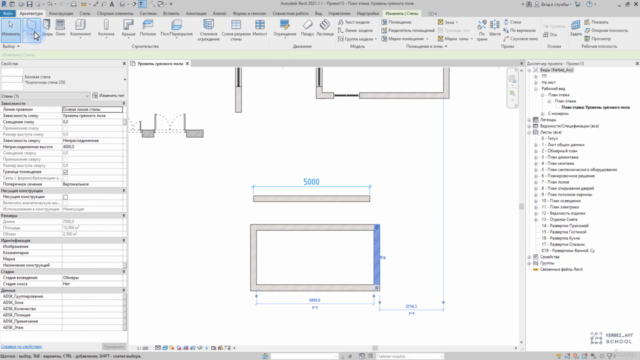Expand the Выбор panel dropdown

(x=11, y=47)
